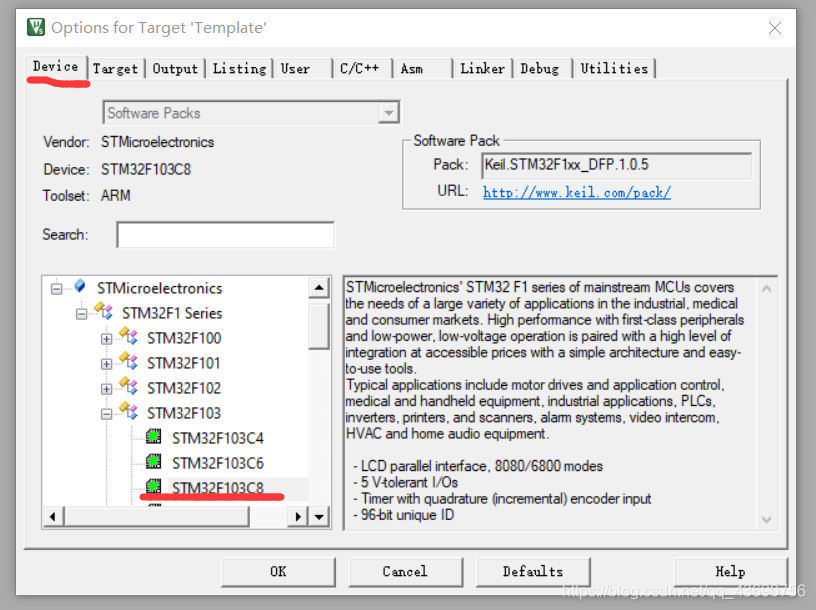The width and height of the screenshot is (816, 610).
Task: Click the STM32F102 subfamily icon
Action: pyautogui.click(x=129, y=386)
